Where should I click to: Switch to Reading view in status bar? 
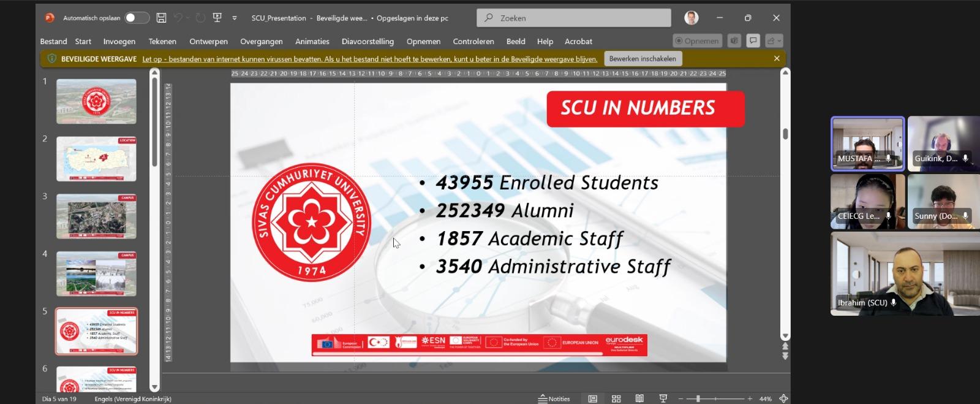(x=639, y=398)
